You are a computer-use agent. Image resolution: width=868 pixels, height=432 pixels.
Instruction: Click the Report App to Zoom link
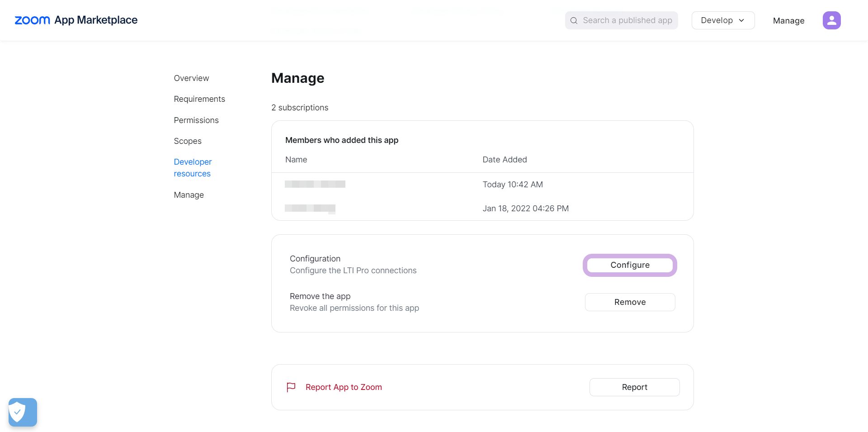344,387
